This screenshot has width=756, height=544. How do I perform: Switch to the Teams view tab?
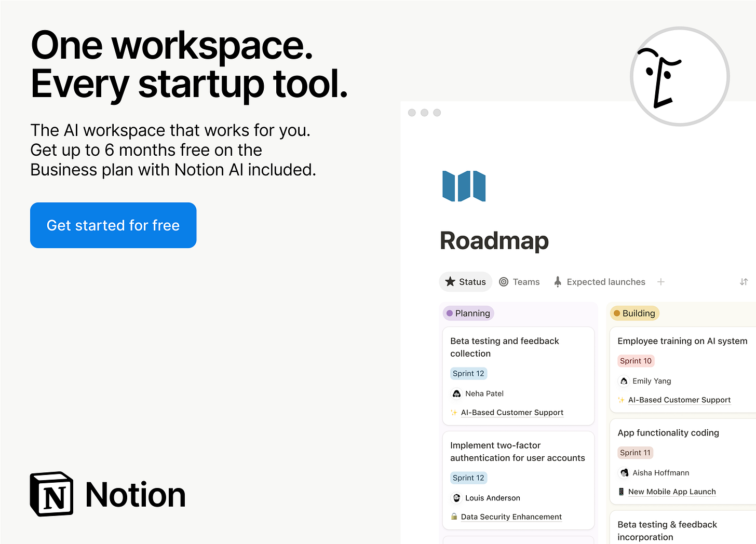click(525, 281)
